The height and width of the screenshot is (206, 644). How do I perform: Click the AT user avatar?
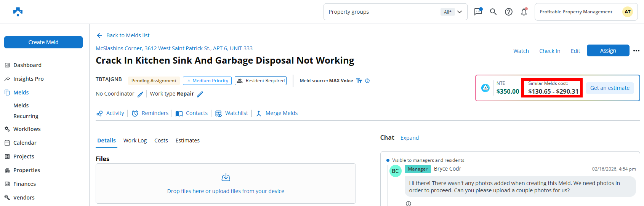point(627,12)
